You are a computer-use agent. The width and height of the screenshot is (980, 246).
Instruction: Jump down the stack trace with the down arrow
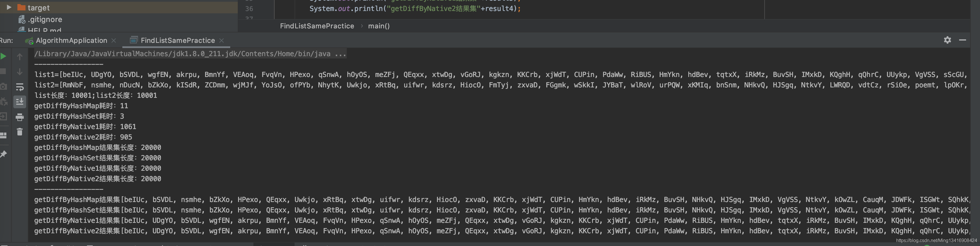click(20, 71)
